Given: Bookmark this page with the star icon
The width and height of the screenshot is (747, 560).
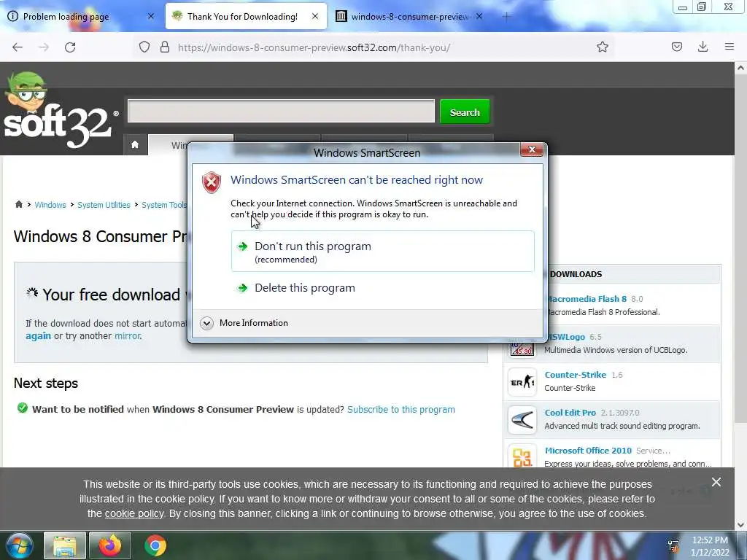Looking at the screenshot, I should pyautogui.click(x=602, y=47).
